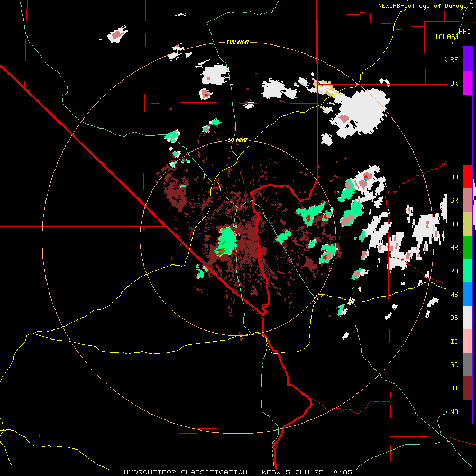Click the HYDROMETEOR CLASSIFICATION KESX title caption
The image size is (476, 476).
[237, 472]
